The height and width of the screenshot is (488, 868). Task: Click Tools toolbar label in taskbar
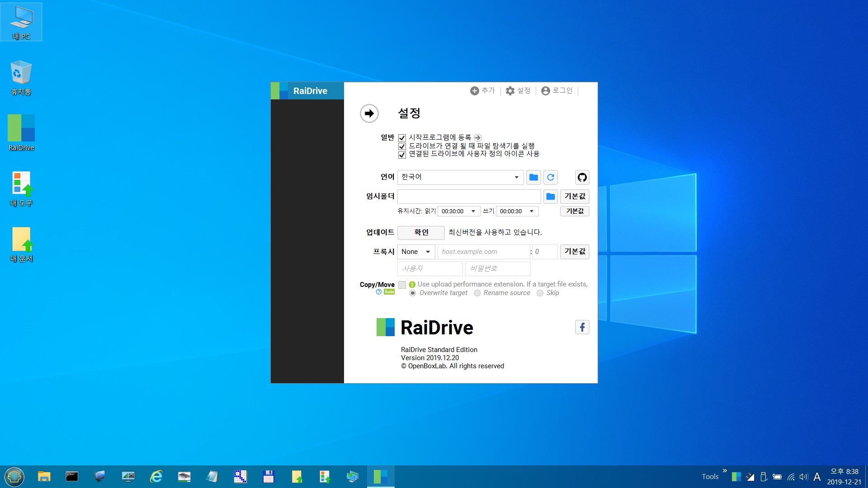[x=710, y=477]
